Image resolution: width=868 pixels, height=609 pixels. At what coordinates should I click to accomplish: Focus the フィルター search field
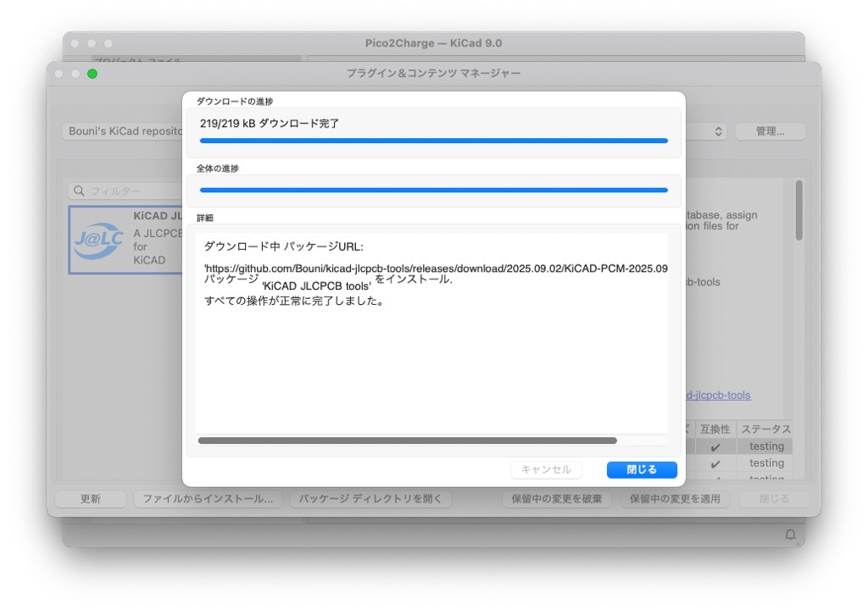[127, 191]
